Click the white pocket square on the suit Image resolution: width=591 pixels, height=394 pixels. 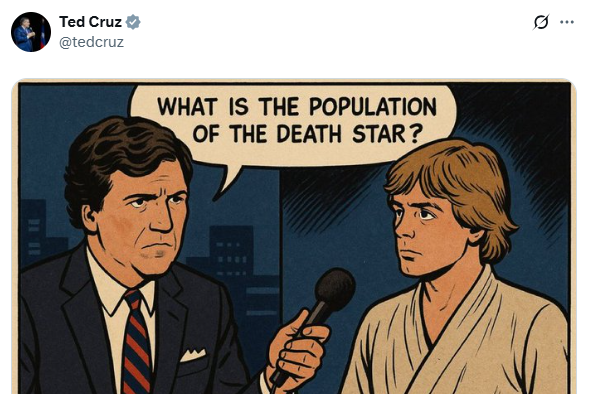point(193,354)
